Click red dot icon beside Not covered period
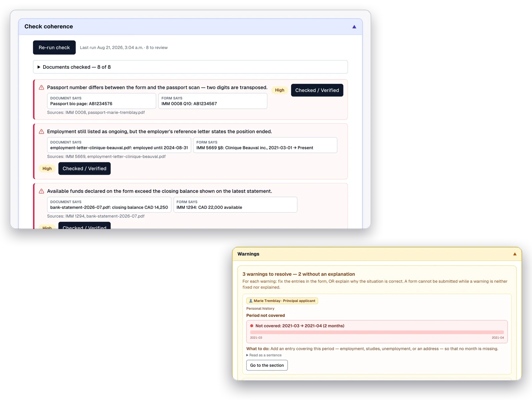Screen dimensions: 532x400 point(252,326)
